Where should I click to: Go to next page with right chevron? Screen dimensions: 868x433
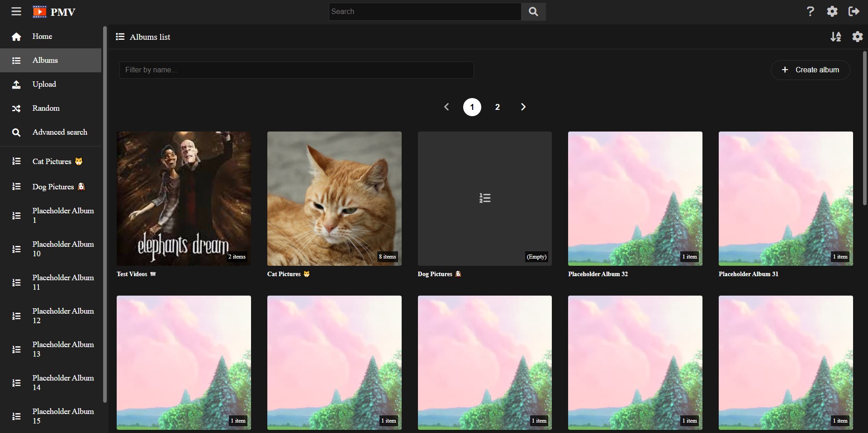click(523, 107)
